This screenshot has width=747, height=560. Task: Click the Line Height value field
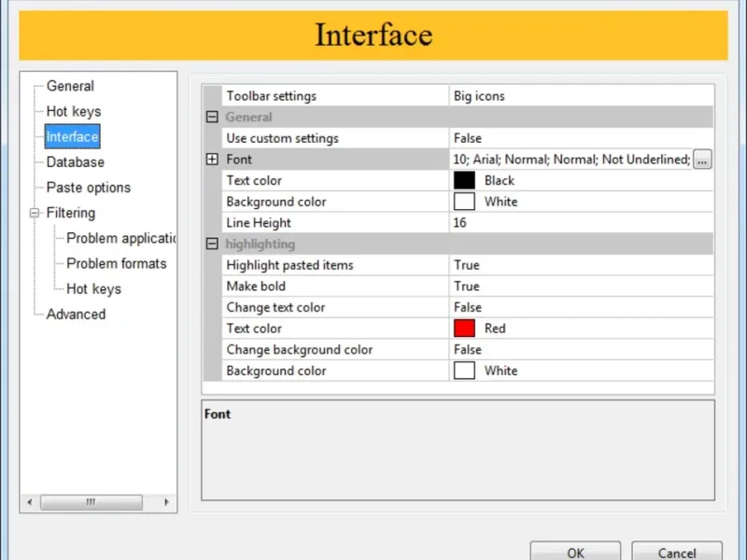tap(579, 223)
